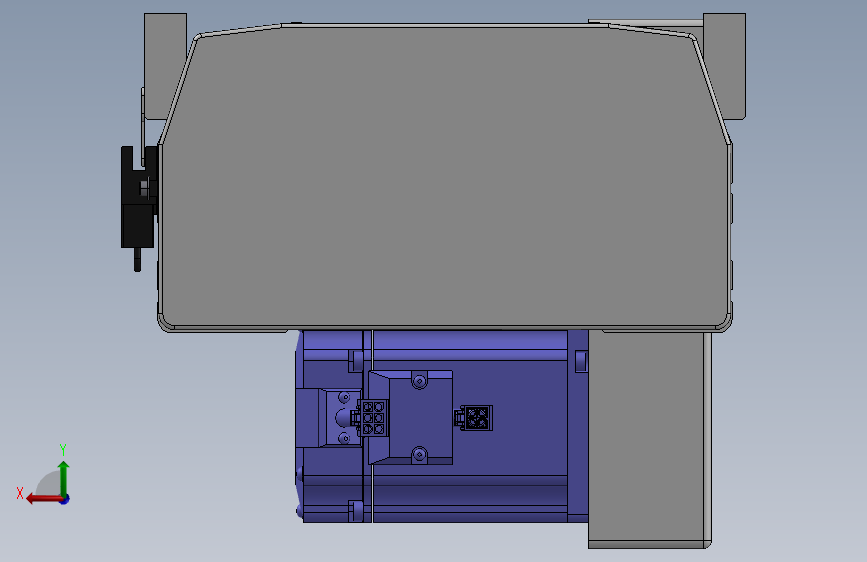Pick the six-pin connector on the motor
This screenshot has height=562, width=867.
373,418
